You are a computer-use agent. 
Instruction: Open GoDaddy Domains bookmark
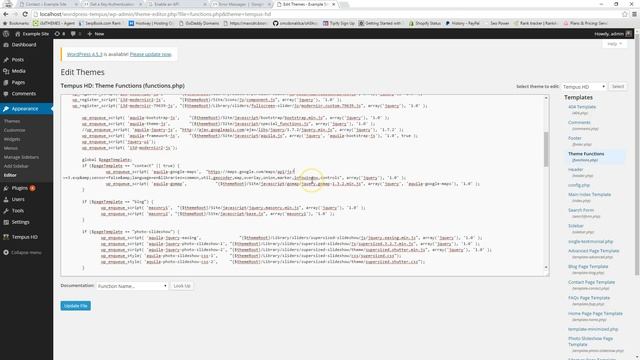pyautogui.click(x=199, y=23)
